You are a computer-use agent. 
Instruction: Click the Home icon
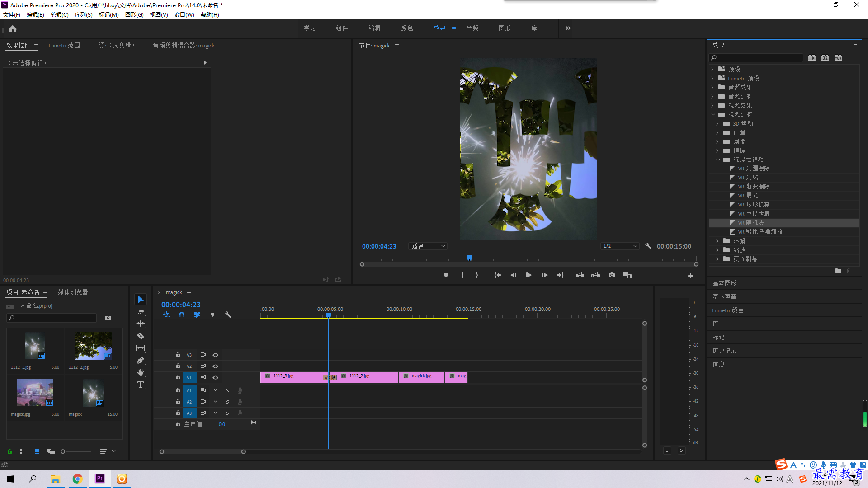pyautogui.click(x=13, y=28)
